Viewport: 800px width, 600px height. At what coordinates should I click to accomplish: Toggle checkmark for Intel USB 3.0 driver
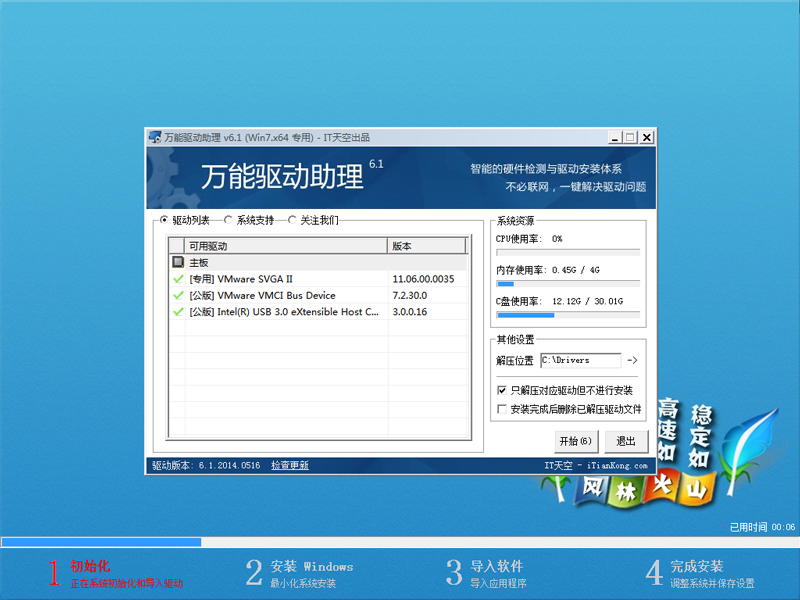pos(178,312)
